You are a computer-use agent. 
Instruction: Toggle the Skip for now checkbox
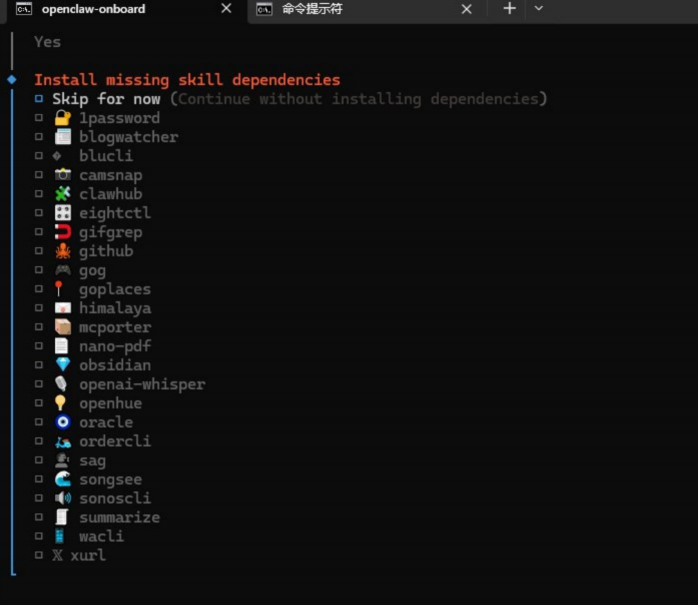pos(39,99)
